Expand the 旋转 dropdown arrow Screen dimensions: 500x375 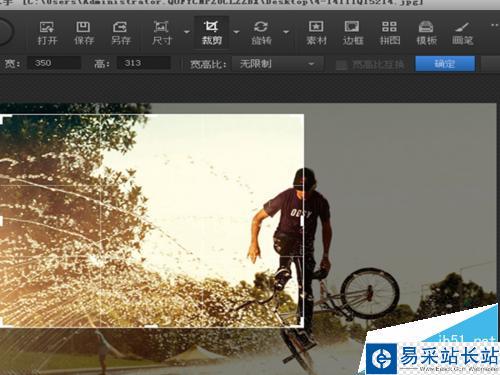[x=286, y=32]
